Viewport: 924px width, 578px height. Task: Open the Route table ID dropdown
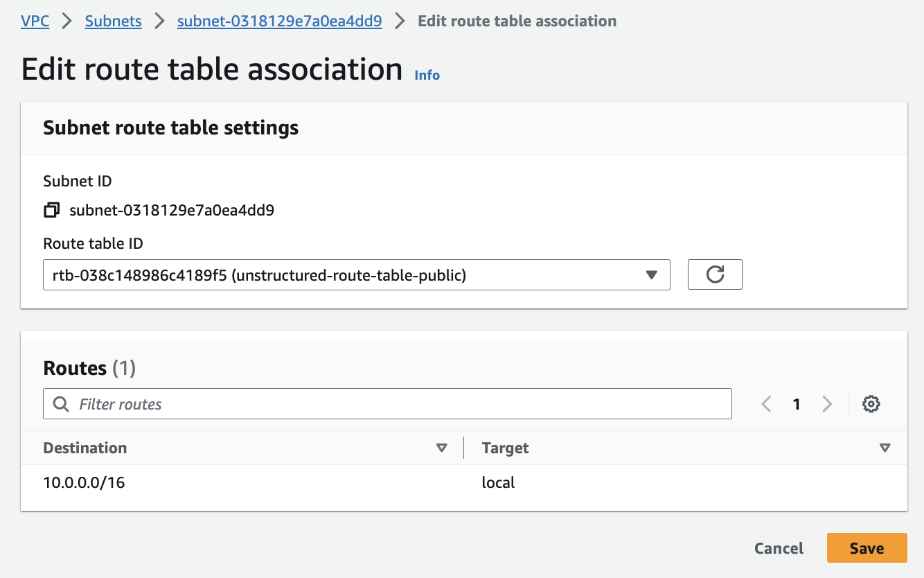[651, 274]
